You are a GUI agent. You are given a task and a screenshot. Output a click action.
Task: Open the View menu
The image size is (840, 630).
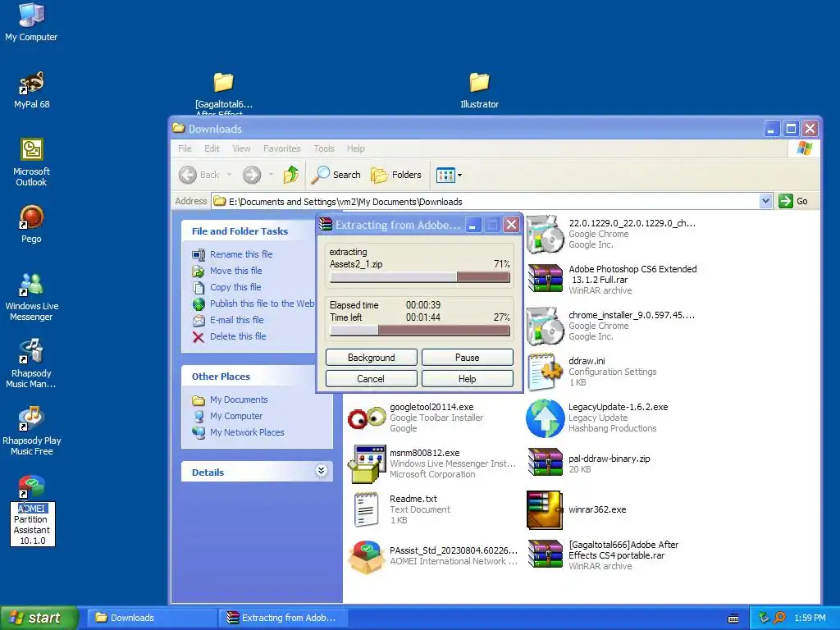click(241, 148)
